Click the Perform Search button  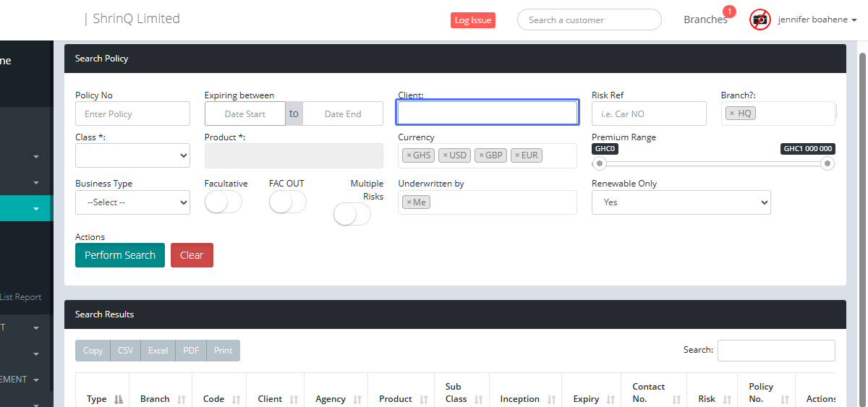120,255
